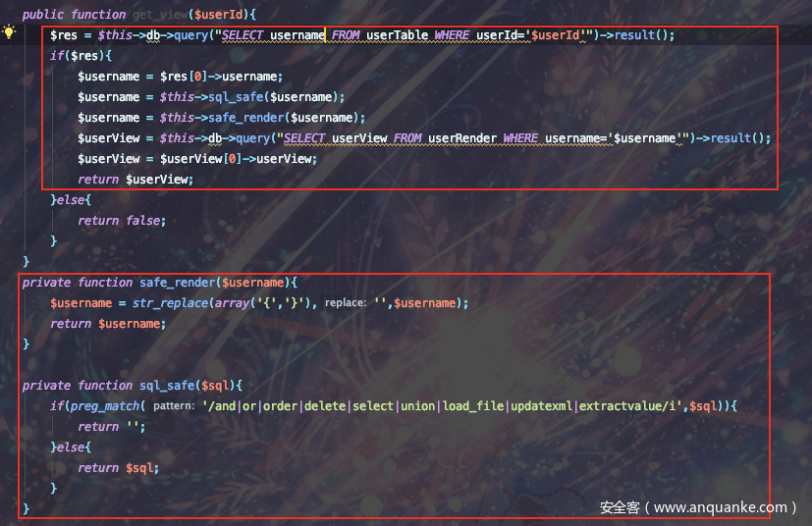Click "return '';" statement in sql_safe
Viewport: 812px width, 526px height.
pyautogui.click(x=112, y=427)
